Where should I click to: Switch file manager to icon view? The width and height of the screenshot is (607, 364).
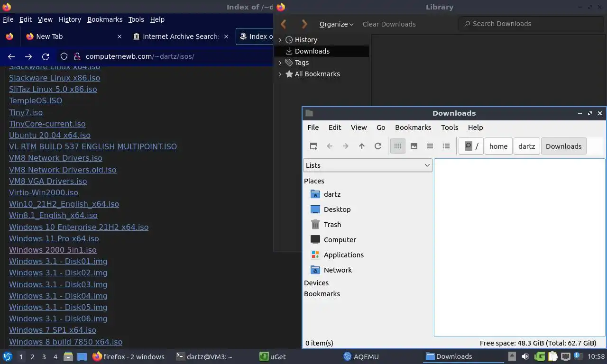(x=398, y=146)
